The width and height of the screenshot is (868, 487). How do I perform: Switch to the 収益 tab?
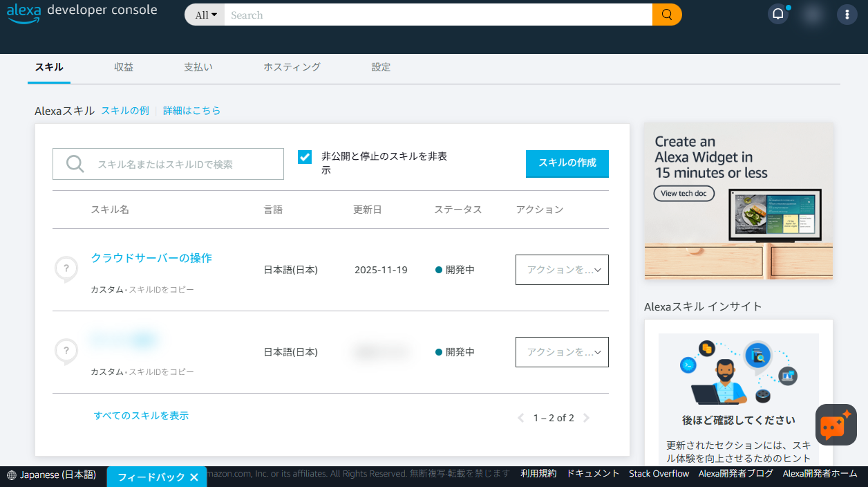point(124,67)
